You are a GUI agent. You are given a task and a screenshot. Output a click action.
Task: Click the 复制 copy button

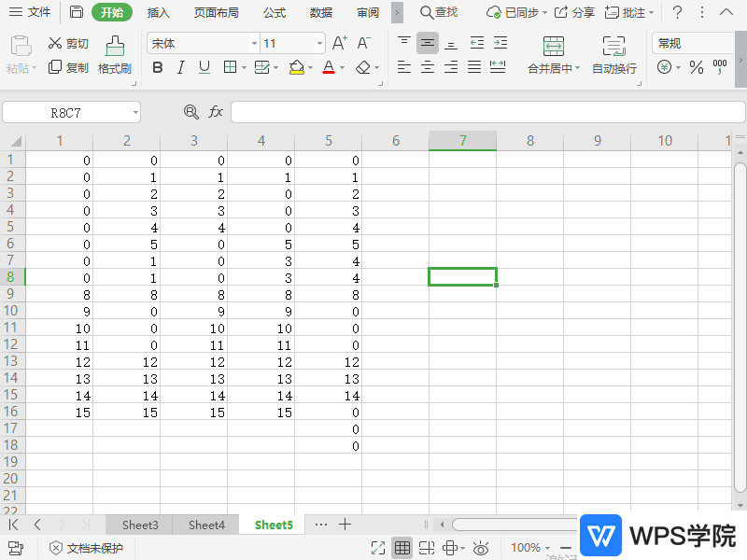(x=68, y=67)
